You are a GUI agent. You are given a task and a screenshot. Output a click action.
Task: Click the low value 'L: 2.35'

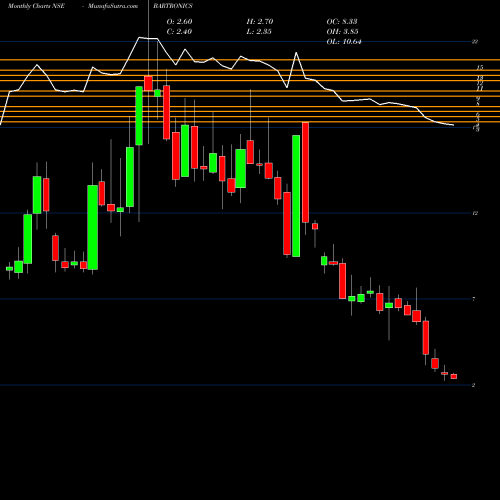[259, 32]
